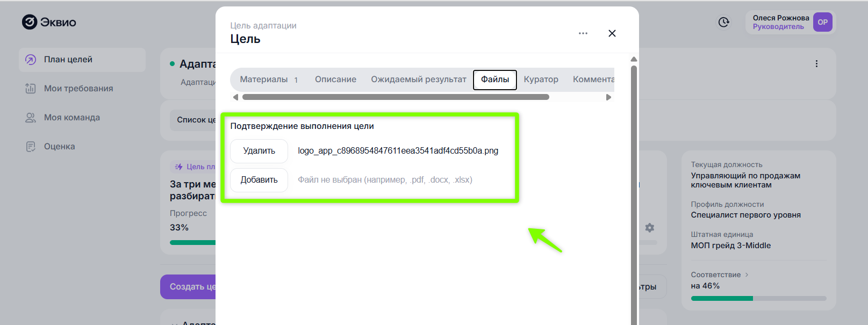Click the Эквио logo icon
The width and height of the screenshot is (868, 325).
(30, 22)
